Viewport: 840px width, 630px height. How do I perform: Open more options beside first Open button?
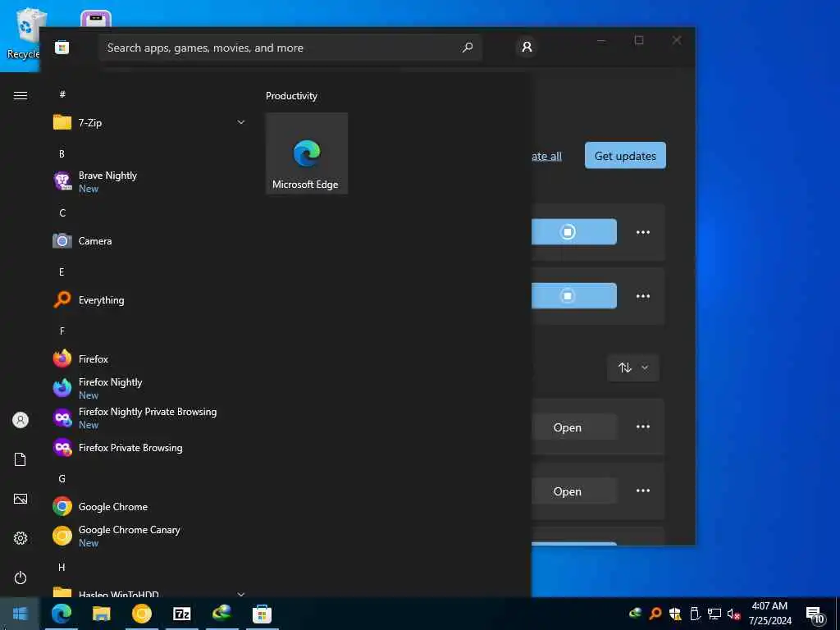click(643, 427)
